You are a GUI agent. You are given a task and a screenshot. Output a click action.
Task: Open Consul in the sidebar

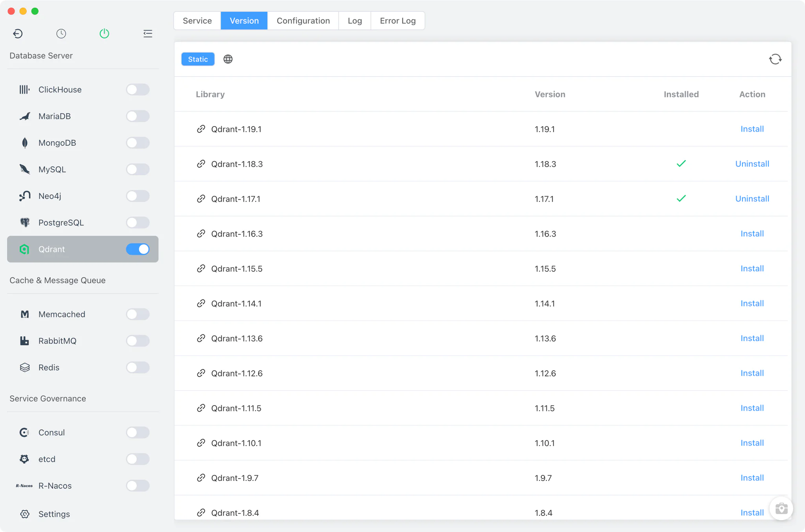(x=83, y=433)
